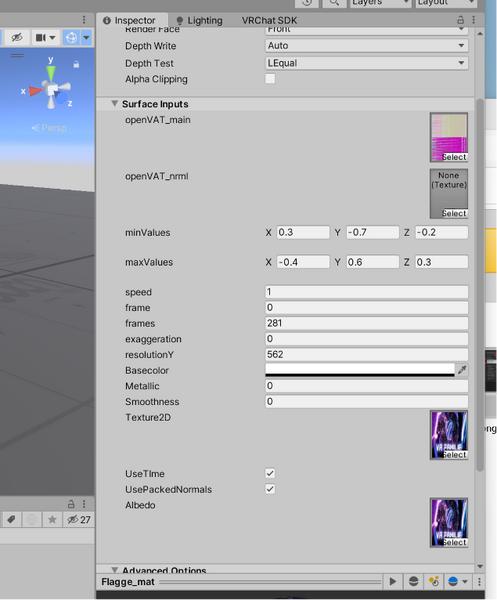Open the VRChat SDK tab

[269, 20]
